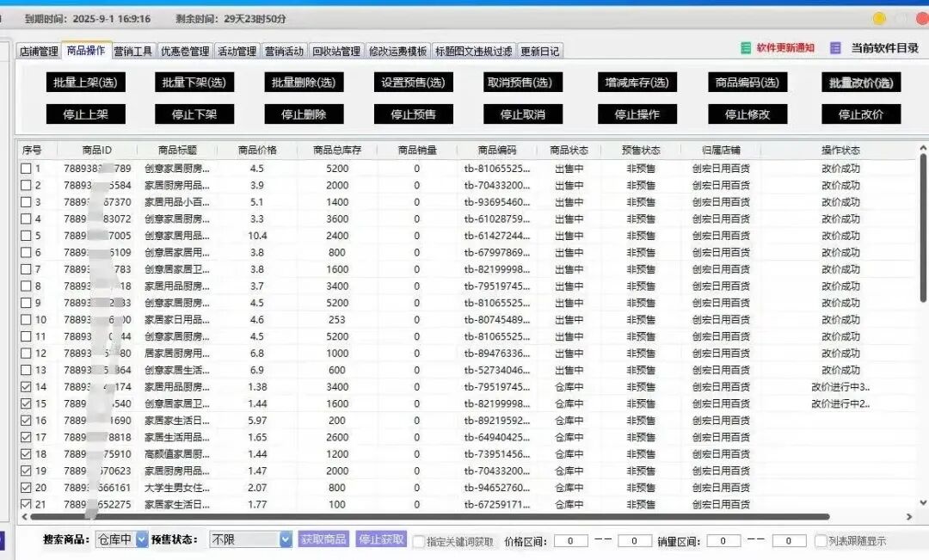Uncheck the checkbox for row 14
This screenshot has width=929, height=560.
[26, 386]
